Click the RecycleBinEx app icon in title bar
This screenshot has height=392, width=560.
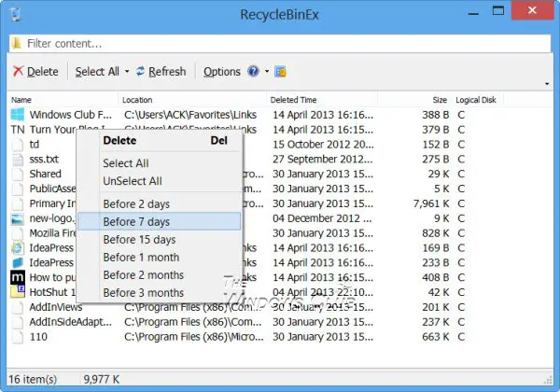[16, 14]
